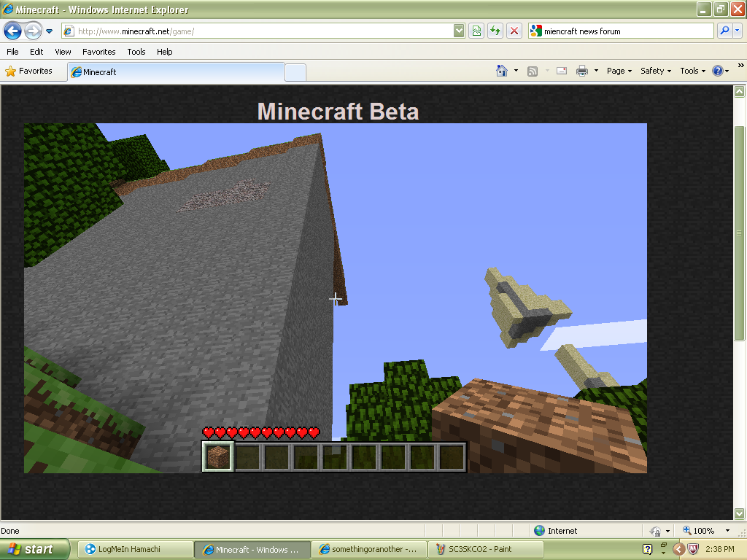This screenshot has width=747, height=560.
Task: Click the browser Forward arrow button
Action: coord(33,31)
